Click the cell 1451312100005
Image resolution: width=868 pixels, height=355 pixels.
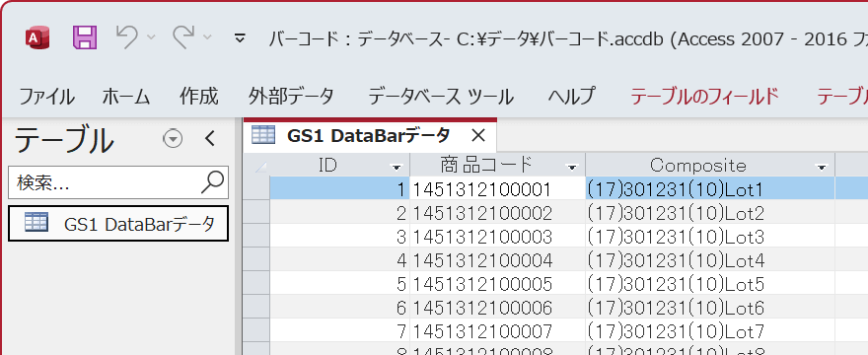(498, 283)
